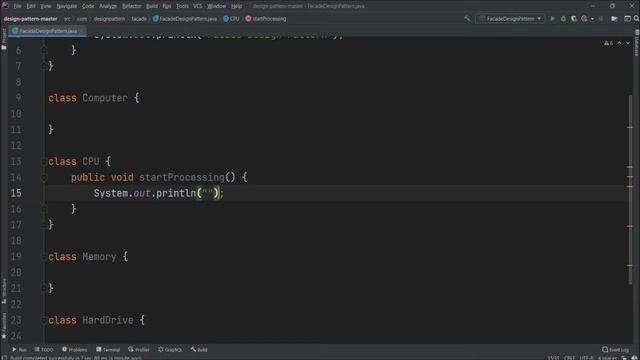Click the IntelliJ IDEA logo icon

pos(5,6)
